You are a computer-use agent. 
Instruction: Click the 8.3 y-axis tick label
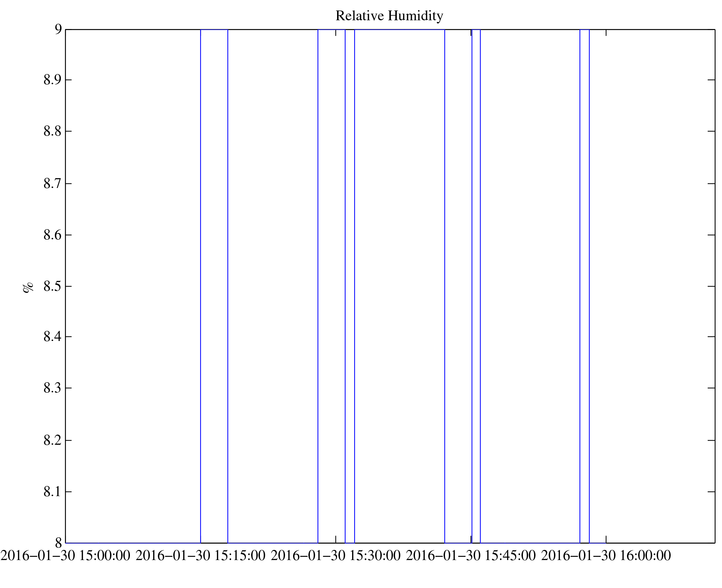tap(52, 388)
